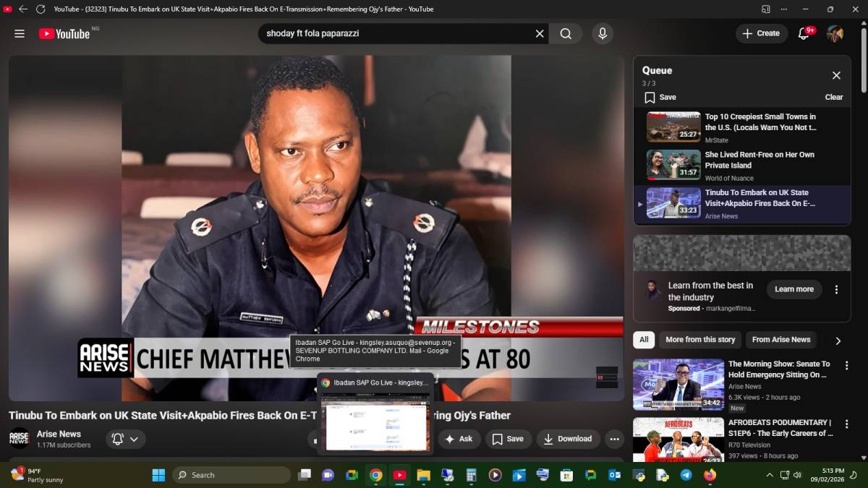Open The Morning Show Senate video thumbnail
The height and width of the screenshot is (488, 868).
[678, 385]
